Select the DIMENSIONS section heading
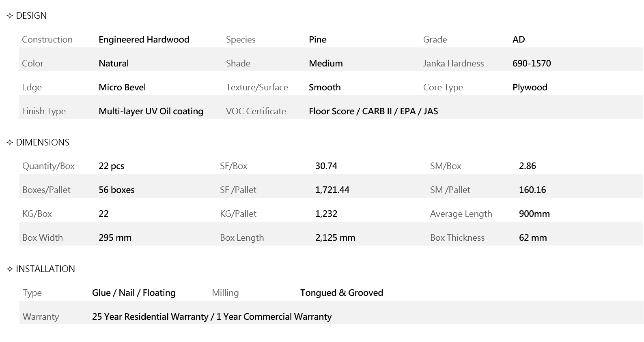 point(43,143)
